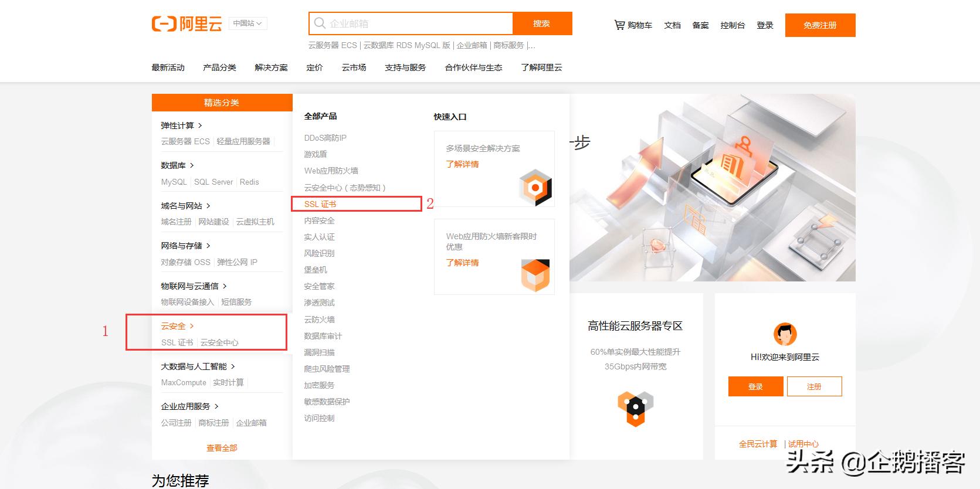Viewport: 980px width, 489px height.
Task: Click 了解详情 under 多场景安全解决方案
Action: click(462, 164)
